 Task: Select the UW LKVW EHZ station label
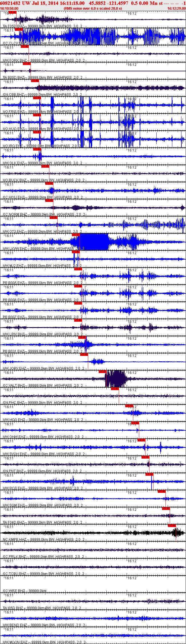(x=15, y=249)
